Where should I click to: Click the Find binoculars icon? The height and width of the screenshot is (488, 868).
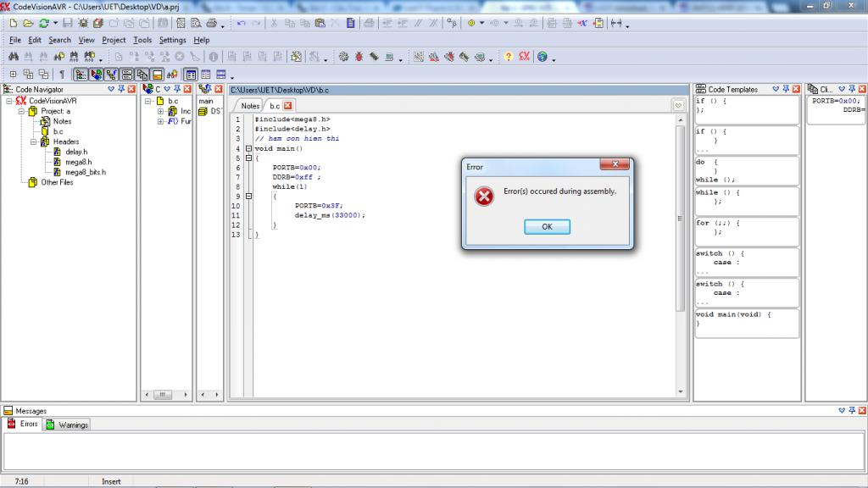pyautogui.click(x=14, y=57)
